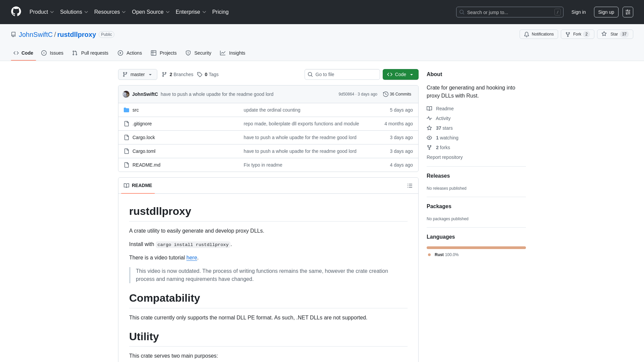Click the 'have to push a whole upadte' latest commit message
The height and width of the screenshot is (362, 644).
[x=217, y=94]
